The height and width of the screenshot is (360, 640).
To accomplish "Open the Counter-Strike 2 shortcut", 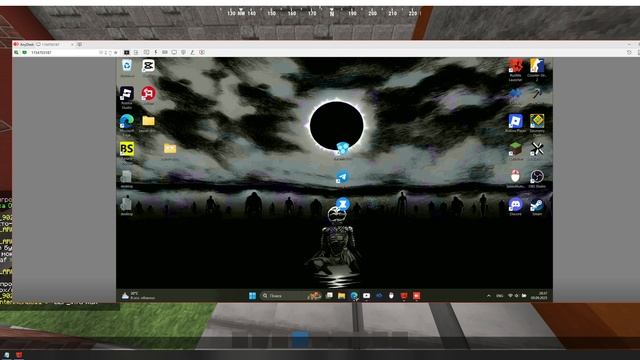I will point(537,68).
